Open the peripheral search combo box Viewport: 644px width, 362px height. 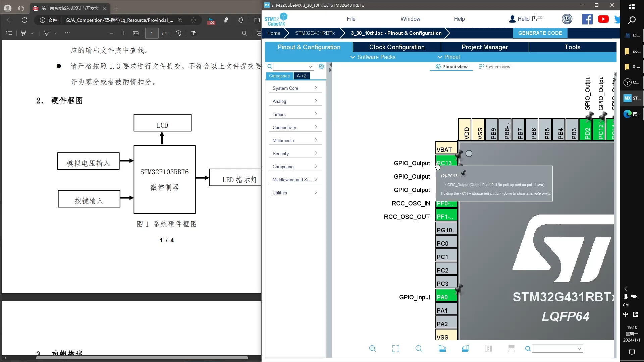pos(293,66)
